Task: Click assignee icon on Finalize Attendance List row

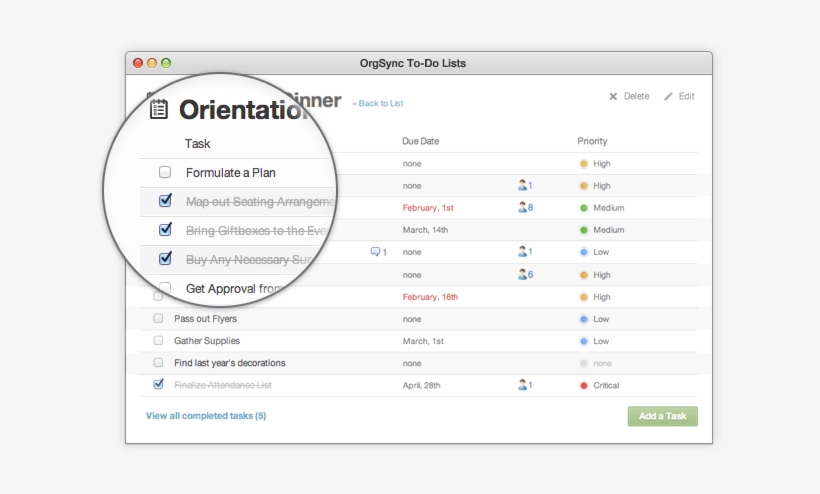Action: click(x=522, y=385)
